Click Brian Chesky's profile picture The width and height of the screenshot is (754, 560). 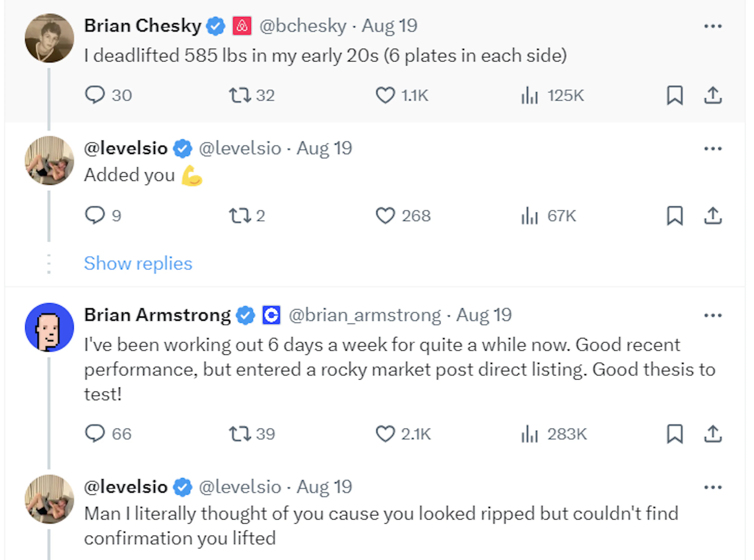tap(49, 38)
